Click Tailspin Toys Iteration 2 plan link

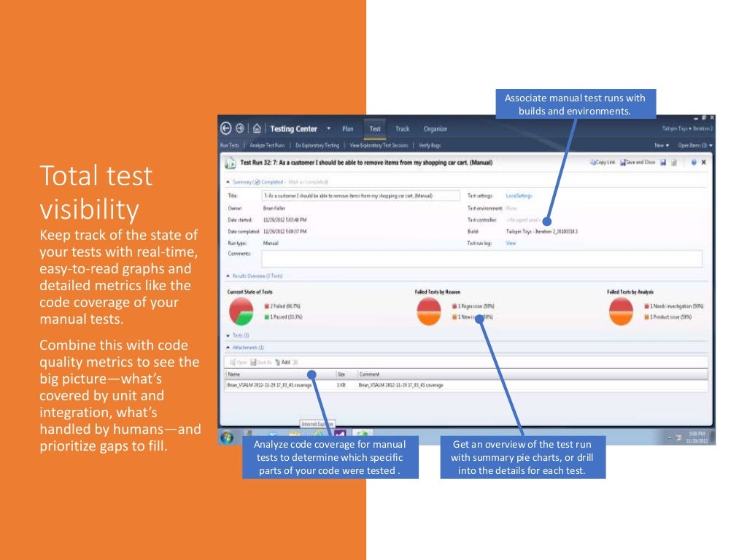click(x=687, y=128)
